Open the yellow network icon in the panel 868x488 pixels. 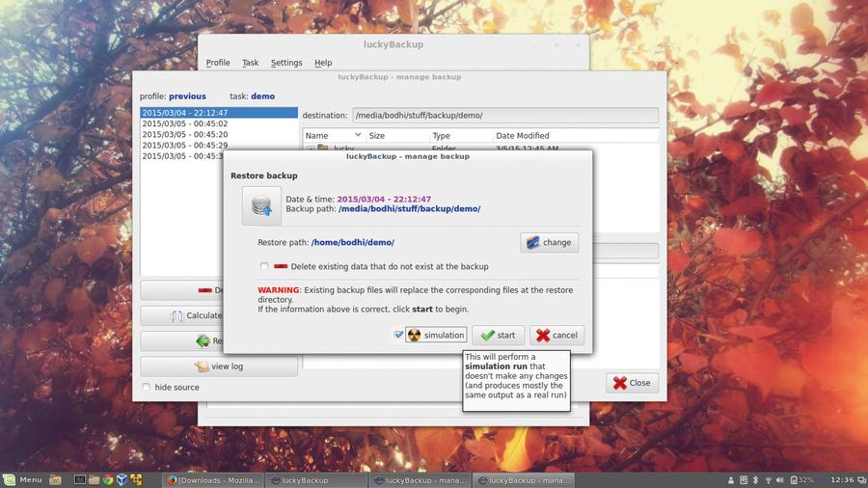pyautogui.click(x=136, y=479)
